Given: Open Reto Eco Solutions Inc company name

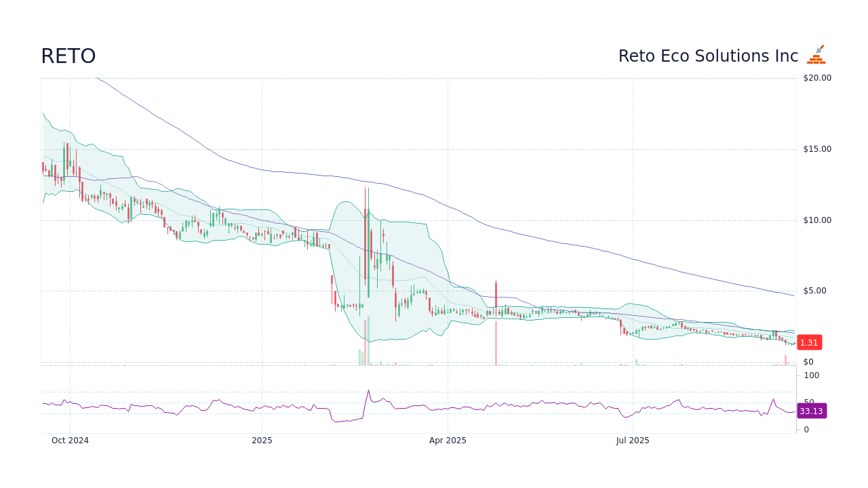Looking at the screenshot, I should [708, 56].
